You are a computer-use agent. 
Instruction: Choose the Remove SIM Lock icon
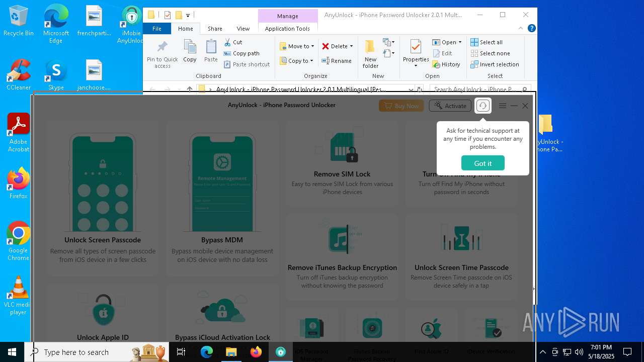tap(343, 147)
